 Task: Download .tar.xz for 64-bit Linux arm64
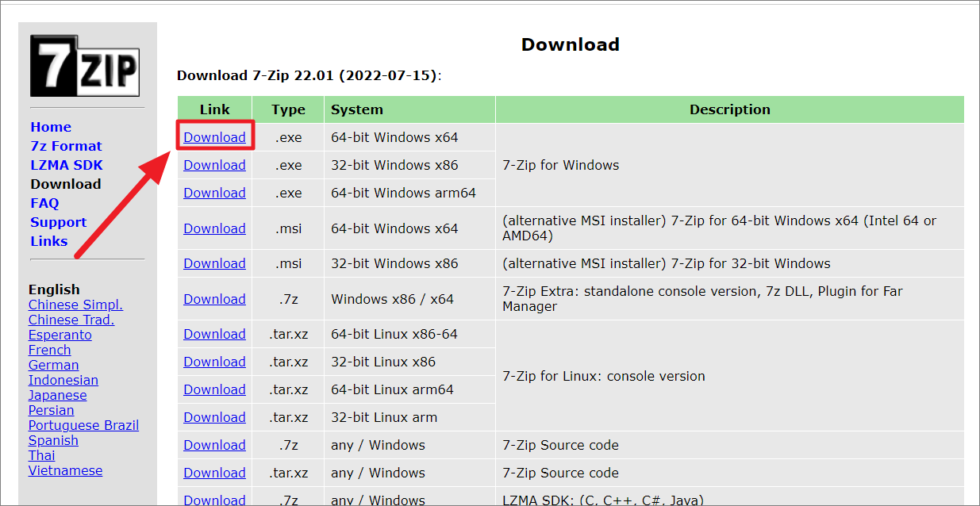214,389
